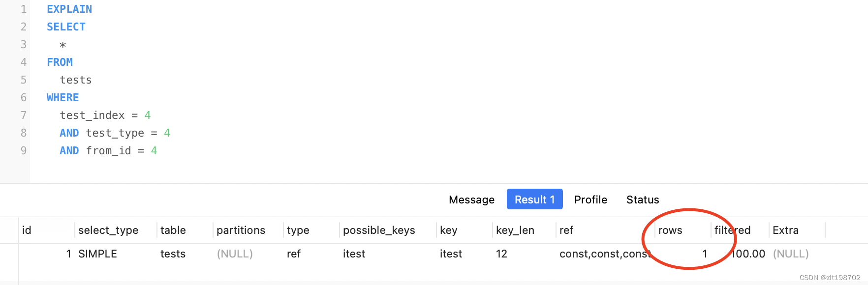Place cursor on the tests table name in query

coord(75,80)
